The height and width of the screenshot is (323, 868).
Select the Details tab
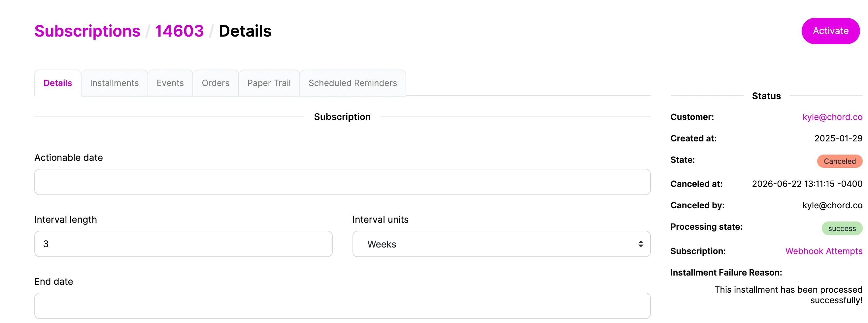(x=58, y=83)
